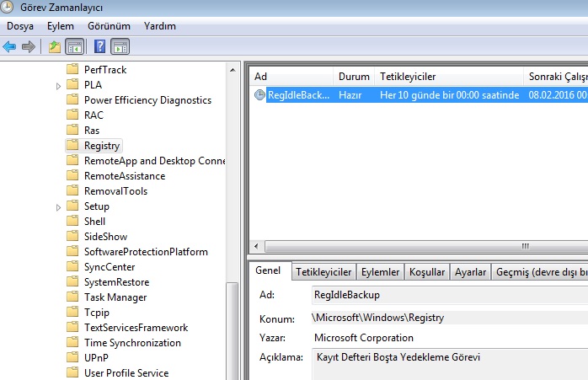Click the Power Efficiency Diagnostics folder icon

[x=72, y=99]
